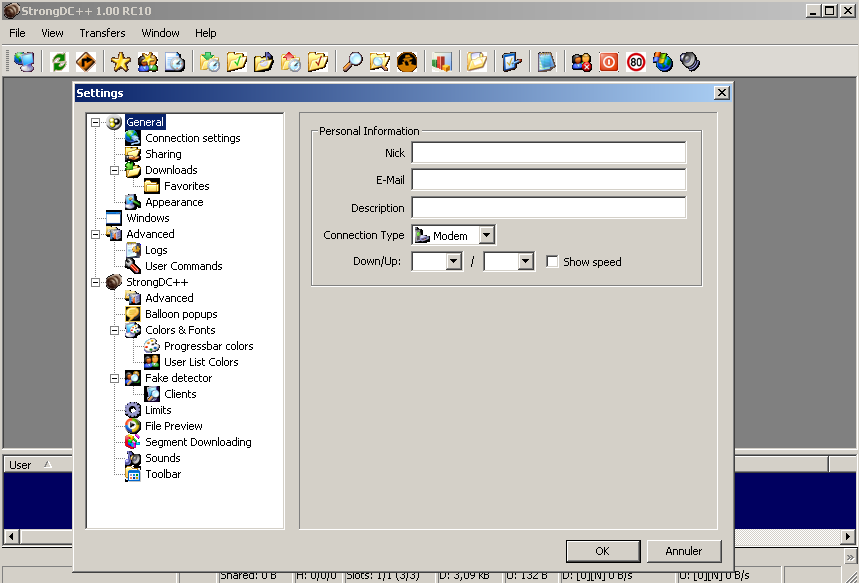
Task: Collapse the Fake detector tree node
Action: coord(114,378)
